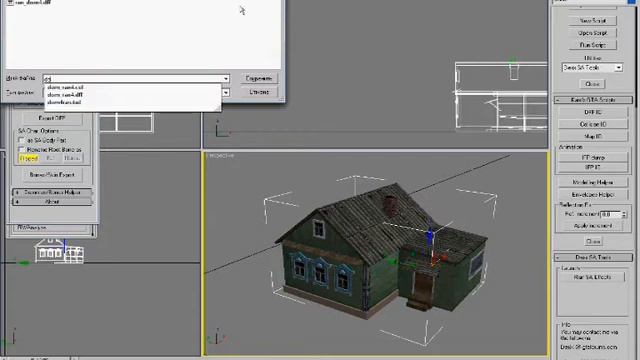Click the increment value input field
640x360 pixels.
610,214
